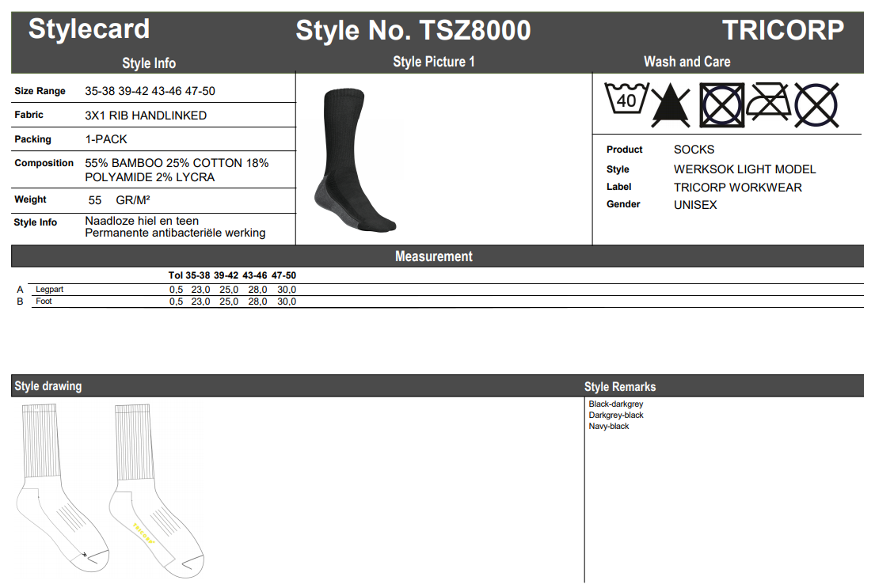Screen dimensions: 875x588
Task: Select the WERKSOK LIGHT MODEL style text
Action: pyautogui.click(x=744, y=169)
